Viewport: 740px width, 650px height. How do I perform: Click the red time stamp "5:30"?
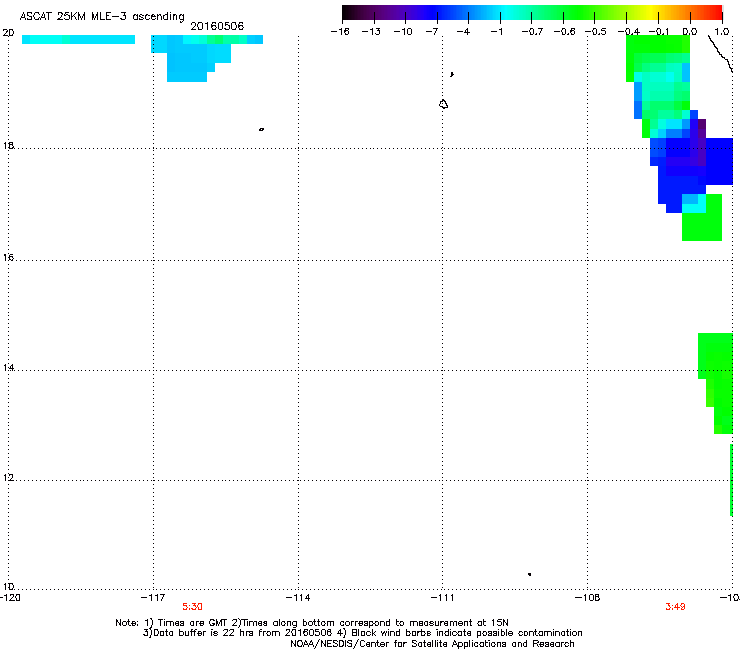tap(193, 607)
